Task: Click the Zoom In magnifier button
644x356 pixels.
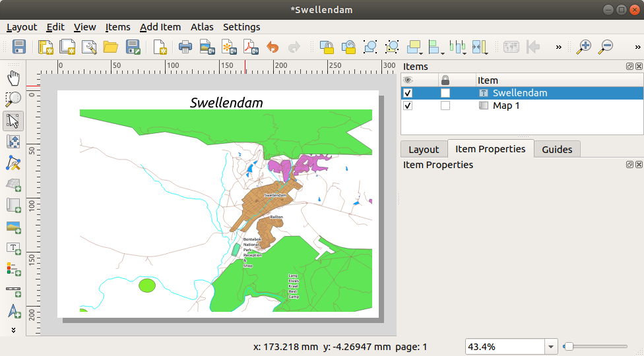Action: pyautogui.click(x=583, y=47)
